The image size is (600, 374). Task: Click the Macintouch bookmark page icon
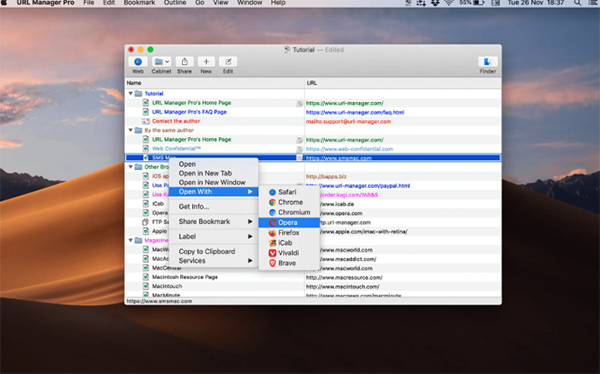146,286
